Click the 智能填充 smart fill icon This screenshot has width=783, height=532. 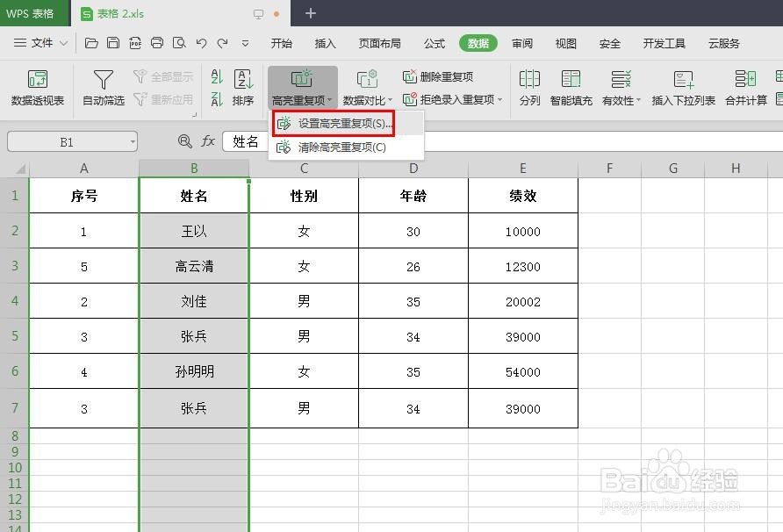[x=571, y=88]
